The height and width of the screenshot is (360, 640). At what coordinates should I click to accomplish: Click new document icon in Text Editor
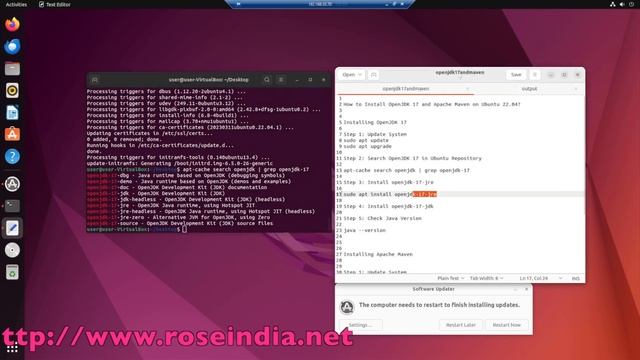[373, 75]
